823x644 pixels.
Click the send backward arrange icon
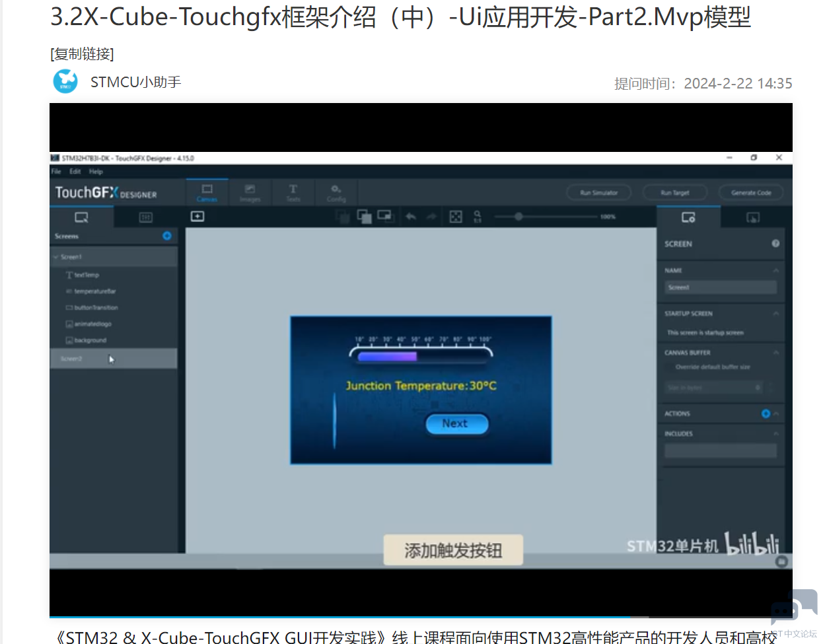(342, 217)
